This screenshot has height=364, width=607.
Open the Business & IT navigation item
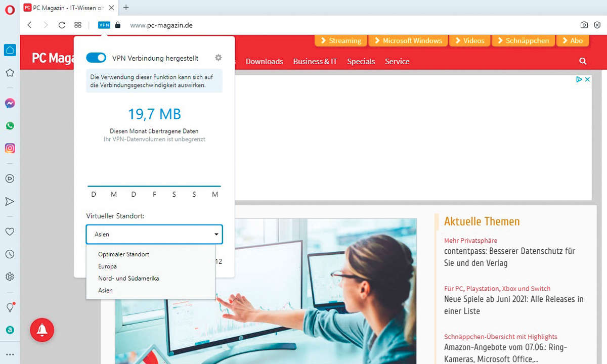(x=315, y=61)
